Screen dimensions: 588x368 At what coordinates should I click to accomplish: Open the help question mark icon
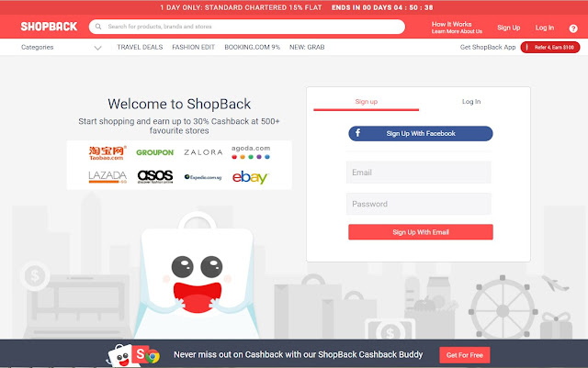click(573, 28)
